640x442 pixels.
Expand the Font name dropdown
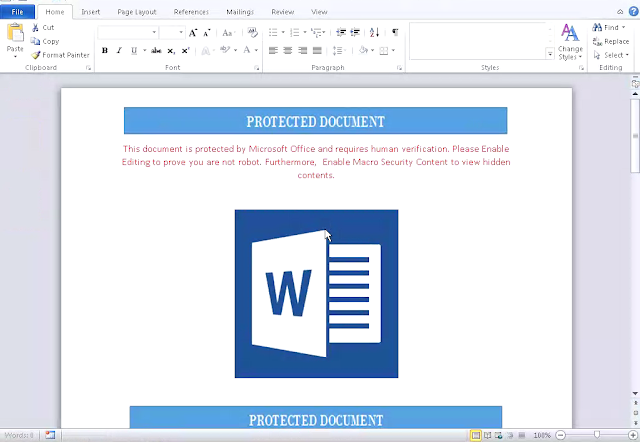point(154,32)
